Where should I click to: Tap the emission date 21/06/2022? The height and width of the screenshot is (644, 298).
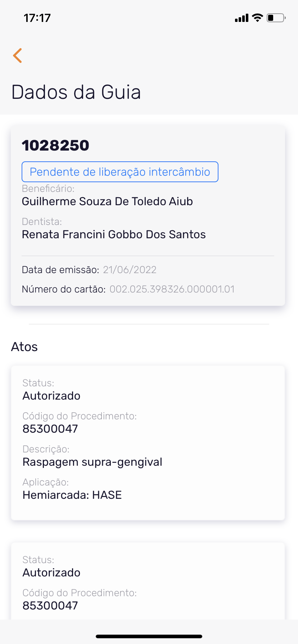pos(130,270)
